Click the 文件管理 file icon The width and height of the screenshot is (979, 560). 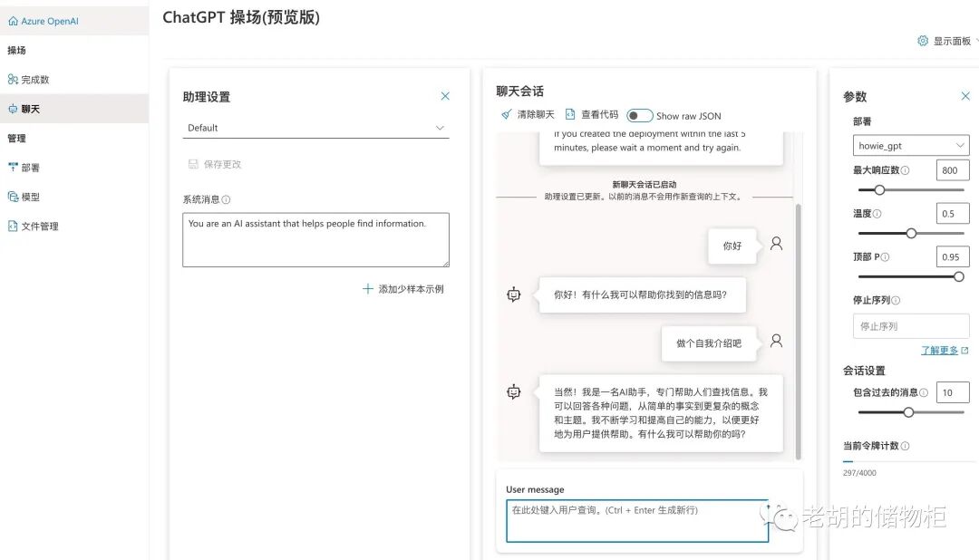[x=13, y=226]
